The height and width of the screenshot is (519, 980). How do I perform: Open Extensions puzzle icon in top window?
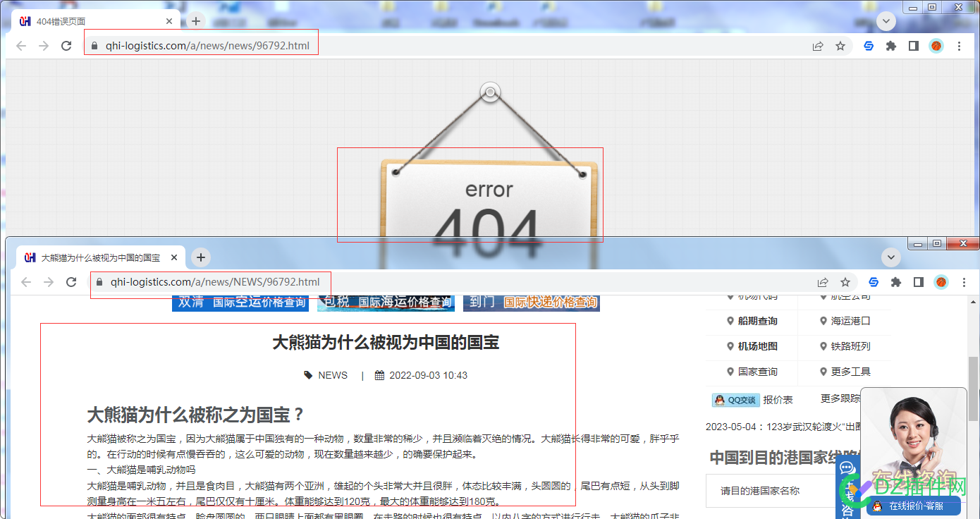coord(891,46)
